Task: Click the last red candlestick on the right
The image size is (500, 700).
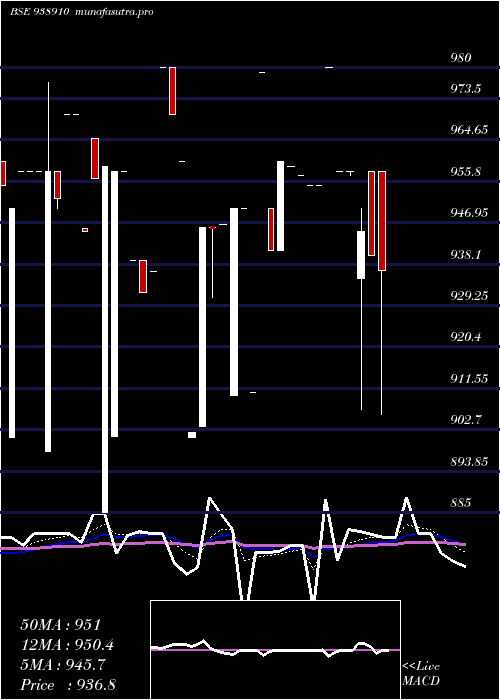Action: pos(382,221)
